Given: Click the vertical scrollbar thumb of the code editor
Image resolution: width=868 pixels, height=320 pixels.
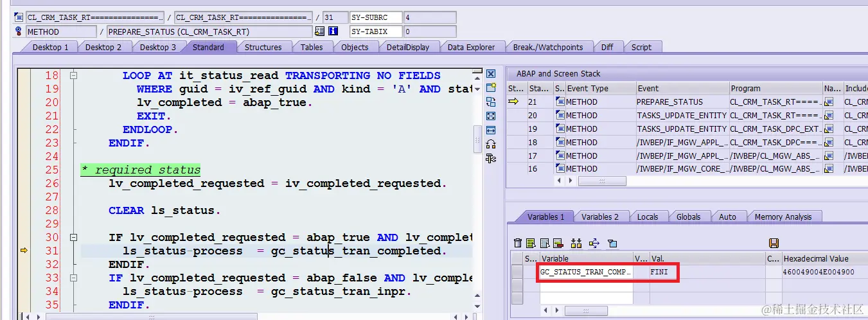Looking at the screenshot, I should click(x=477, y=139).
